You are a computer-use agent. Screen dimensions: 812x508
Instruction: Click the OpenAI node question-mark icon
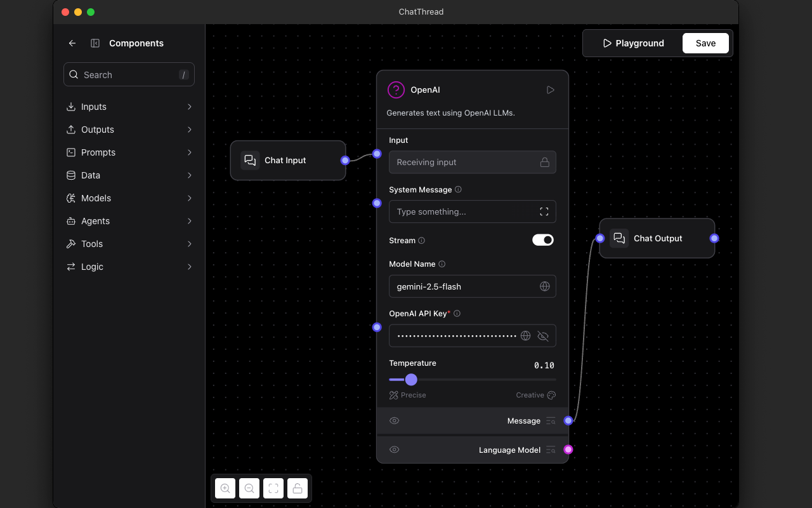point(396,90)
